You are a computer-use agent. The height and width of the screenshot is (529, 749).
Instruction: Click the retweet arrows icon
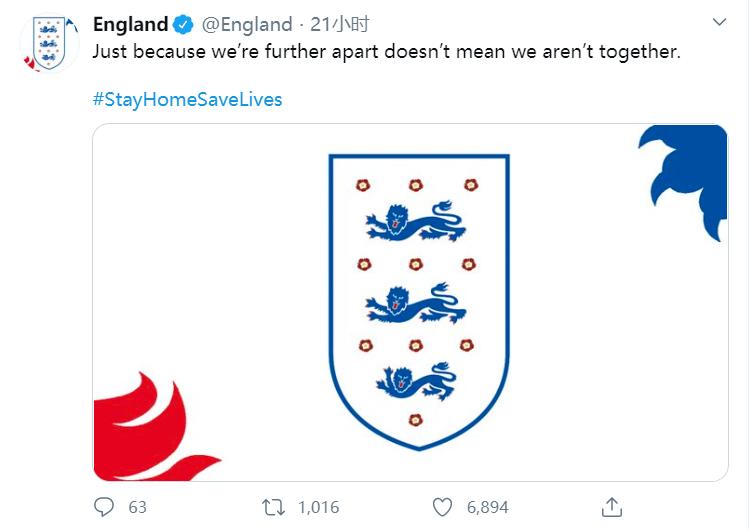[x=272, y=507]
